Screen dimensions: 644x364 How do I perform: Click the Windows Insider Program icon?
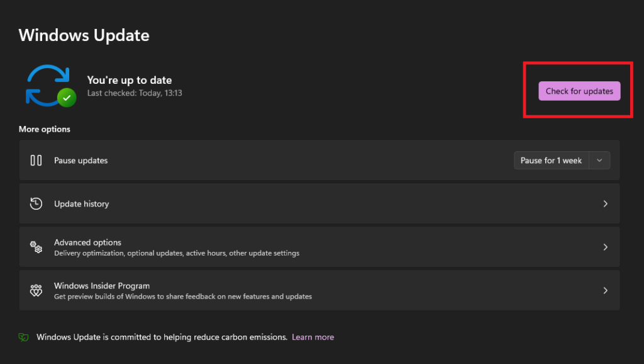click(36, 290)
